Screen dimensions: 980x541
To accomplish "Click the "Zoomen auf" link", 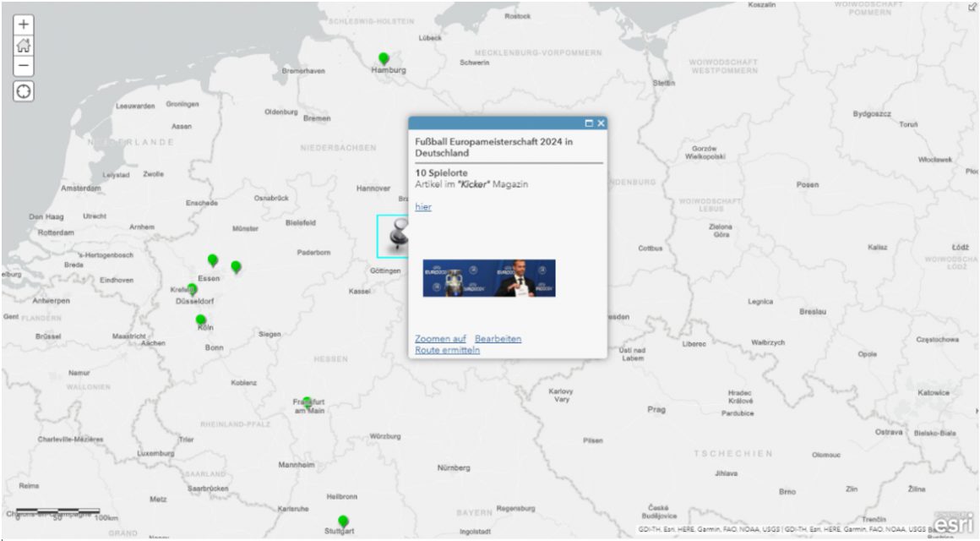I will pos(440,339).
